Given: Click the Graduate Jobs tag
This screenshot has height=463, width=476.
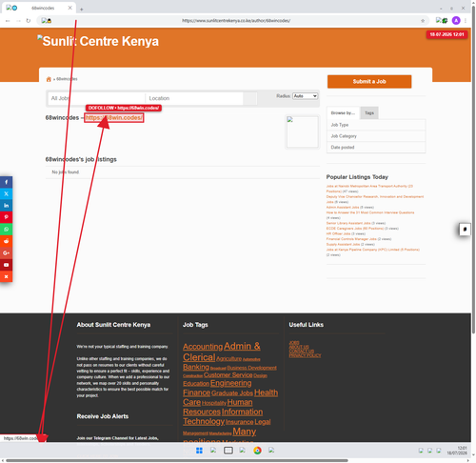Looking at the screenshot, I should pos(232,393).
